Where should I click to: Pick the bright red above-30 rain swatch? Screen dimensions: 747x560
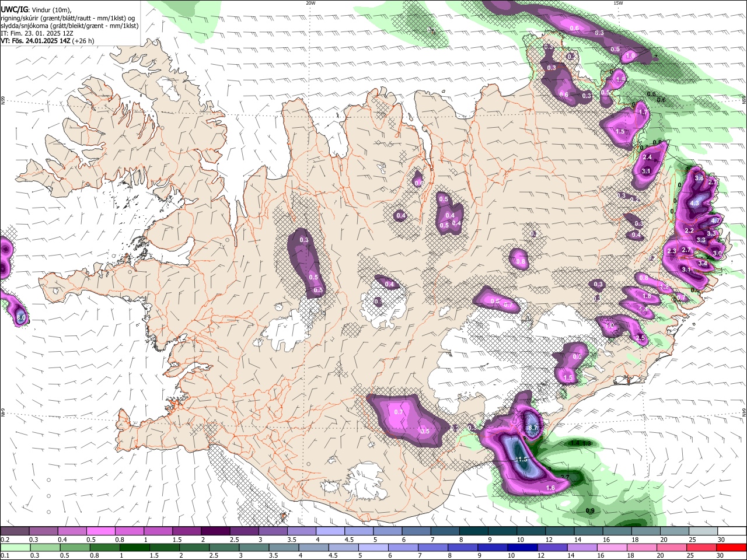point(731,547)
